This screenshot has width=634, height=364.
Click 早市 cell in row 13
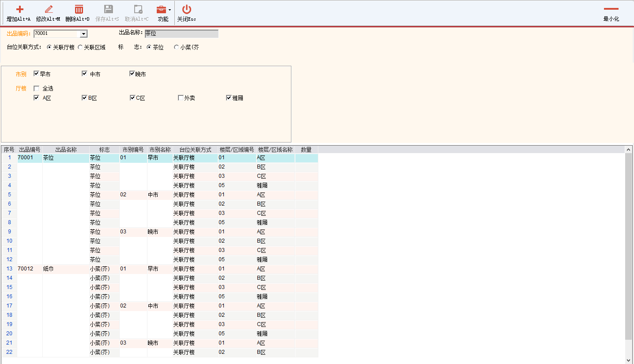point(160,269)
